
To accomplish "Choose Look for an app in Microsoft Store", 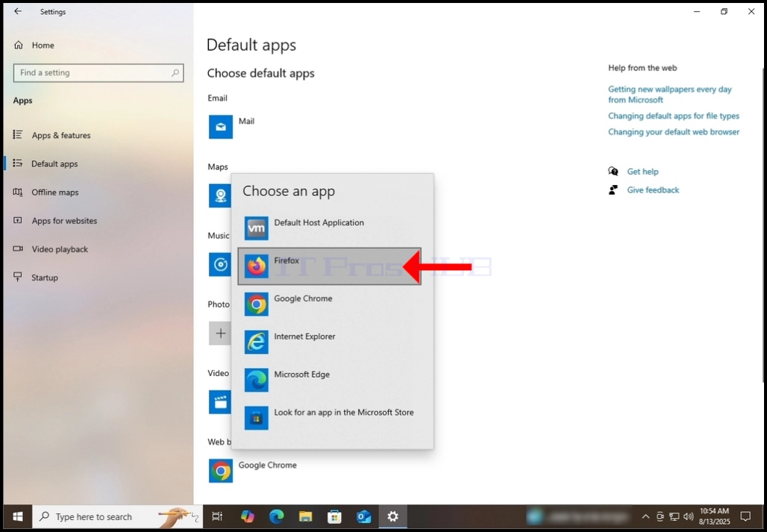I will (x=329, y=418).
